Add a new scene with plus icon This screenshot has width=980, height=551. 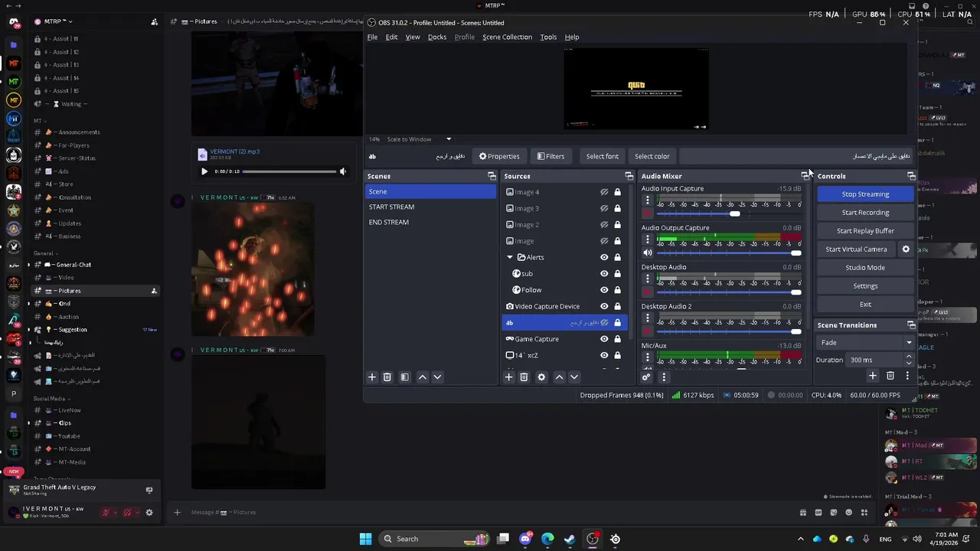[x=372, y=377]
